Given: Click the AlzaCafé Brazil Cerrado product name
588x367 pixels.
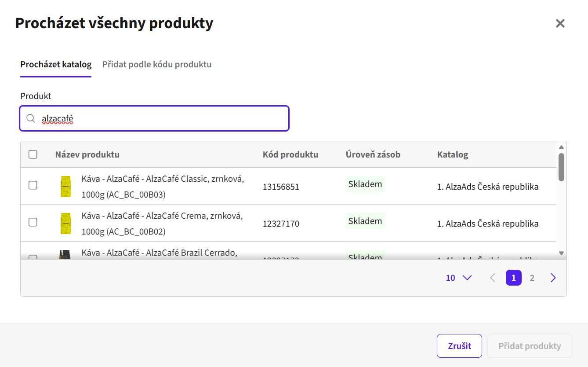Looking at the screenshot, I should point(160,253).
